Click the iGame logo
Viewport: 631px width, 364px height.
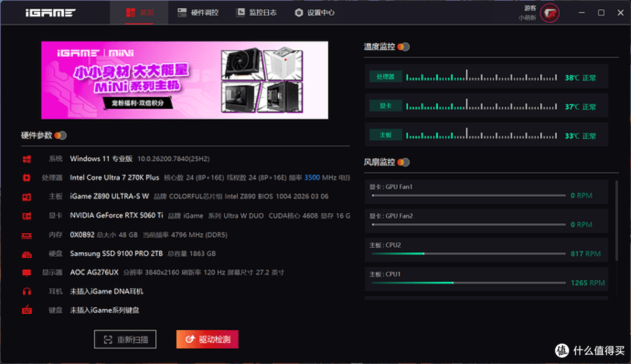[x=50, y=13]
